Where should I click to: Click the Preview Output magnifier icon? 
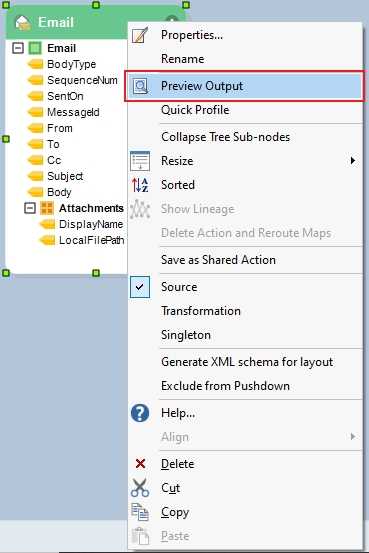[140, 86]
